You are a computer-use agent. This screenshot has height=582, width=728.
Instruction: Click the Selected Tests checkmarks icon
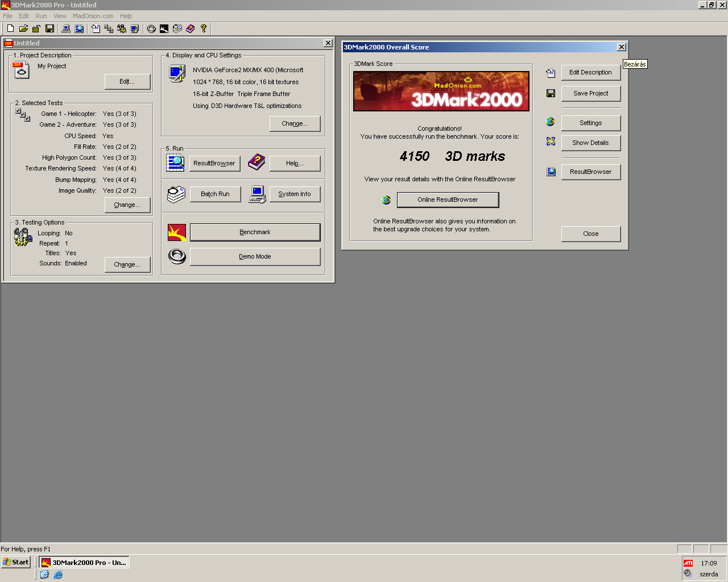[23, 115]
